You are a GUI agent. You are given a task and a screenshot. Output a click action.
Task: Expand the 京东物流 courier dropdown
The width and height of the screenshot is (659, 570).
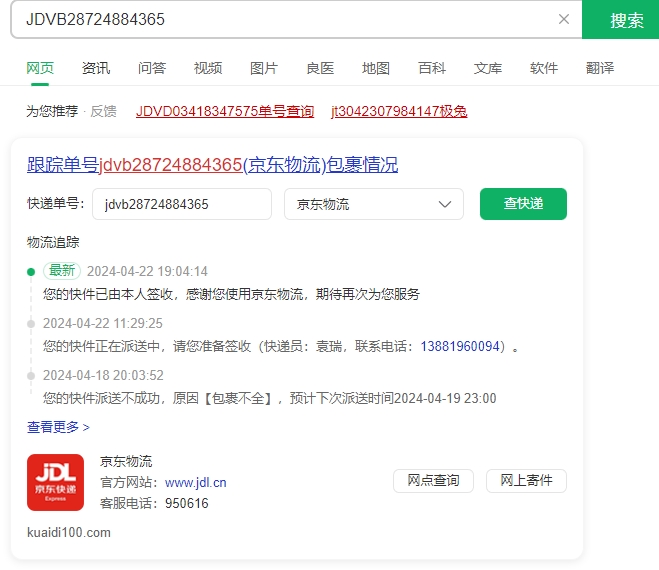(374, 204)
